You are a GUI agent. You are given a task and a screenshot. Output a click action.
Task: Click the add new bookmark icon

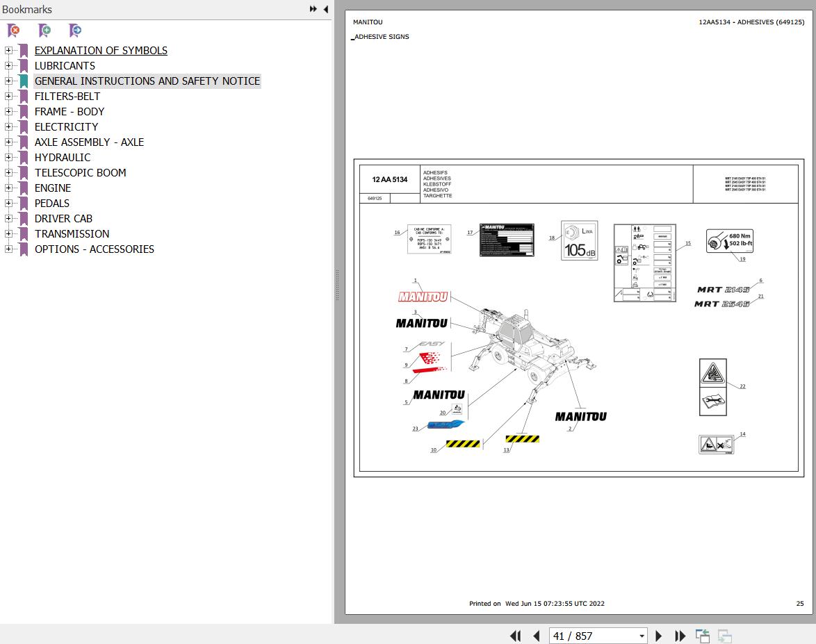click(44, 31)
